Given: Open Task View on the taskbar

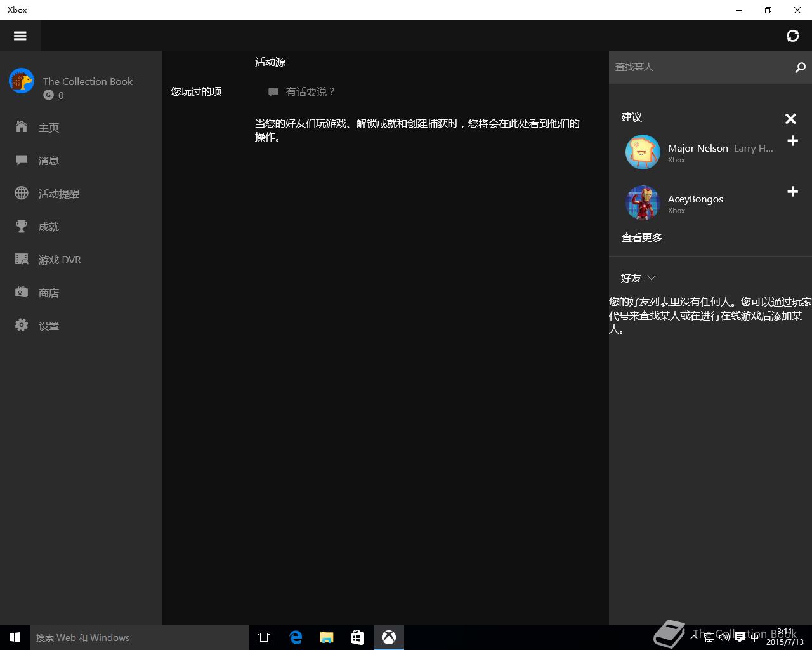Looking at the screenshot, I should (264, 637).
